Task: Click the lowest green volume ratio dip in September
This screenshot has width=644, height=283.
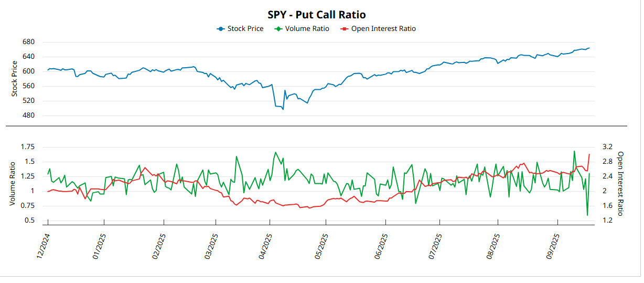Action: click(587, 215)
